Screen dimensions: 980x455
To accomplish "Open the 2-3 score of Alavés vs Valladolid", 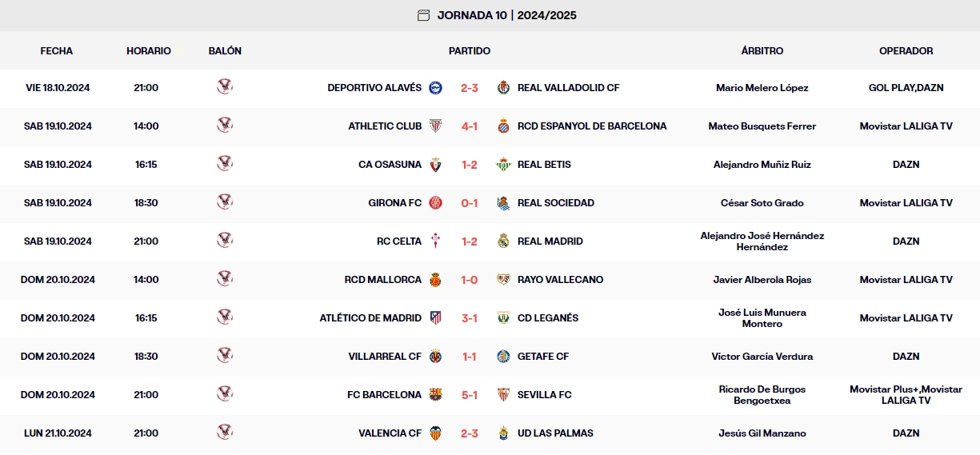I will click(470, 88).
